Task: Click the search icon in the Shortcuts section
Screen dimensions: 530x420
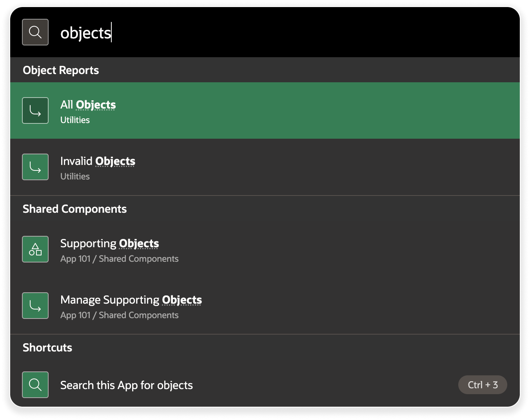Action: click(x=35, y=385)
